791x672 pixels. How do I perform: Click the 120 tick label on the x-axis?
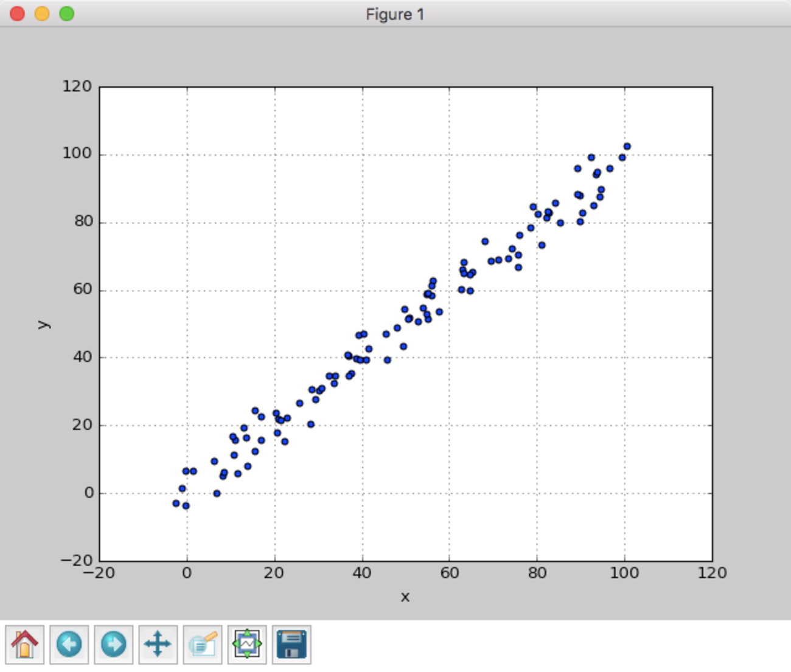coord(712,573)
